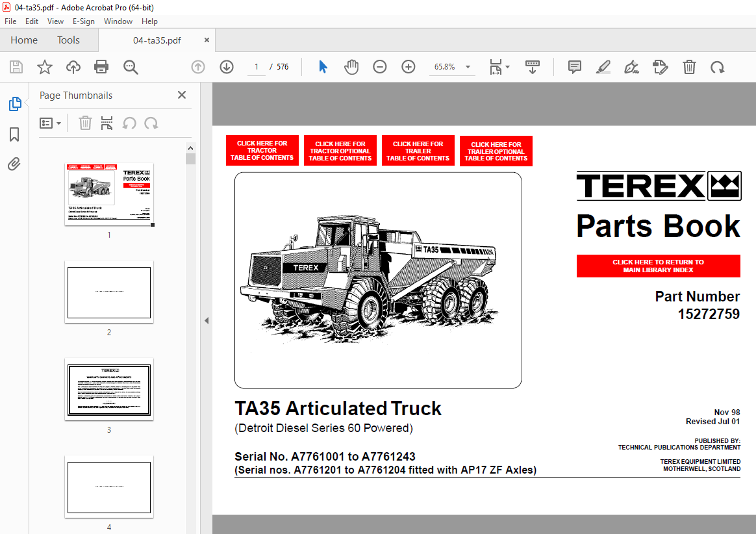756x534 pixels.
Task: Return to Main Library Index
Action: [658, 266]
